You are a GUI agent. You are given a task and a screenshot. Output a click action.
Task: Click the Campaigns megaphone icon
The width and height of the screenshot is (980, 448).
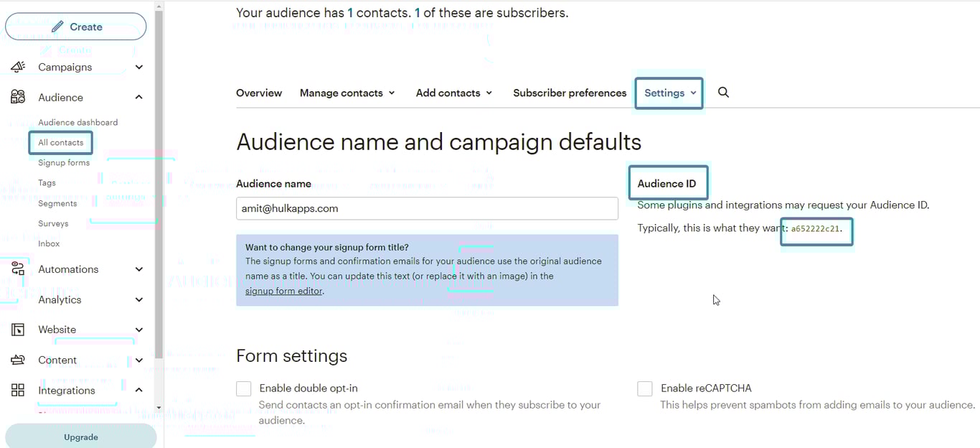tap(18, 67)
